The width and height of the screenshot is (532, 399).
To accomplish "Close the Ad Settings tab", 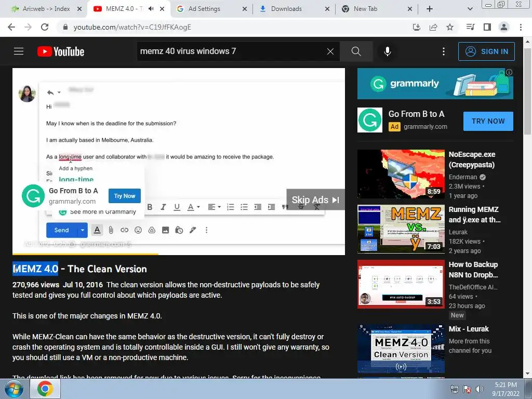I will [x=245, y=9].
